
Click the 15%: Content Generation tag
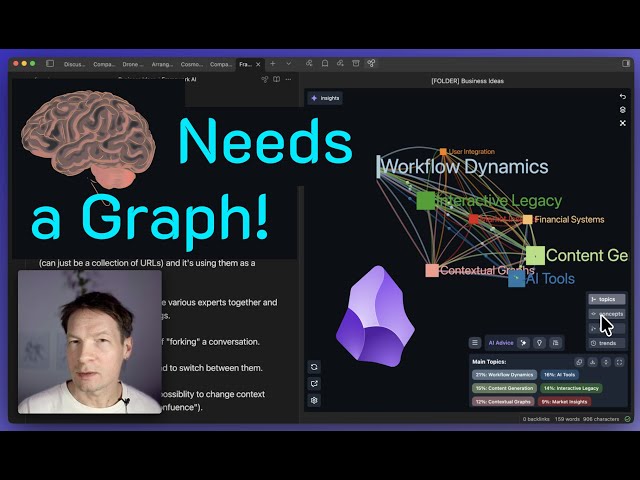click(x=504, y=388)
